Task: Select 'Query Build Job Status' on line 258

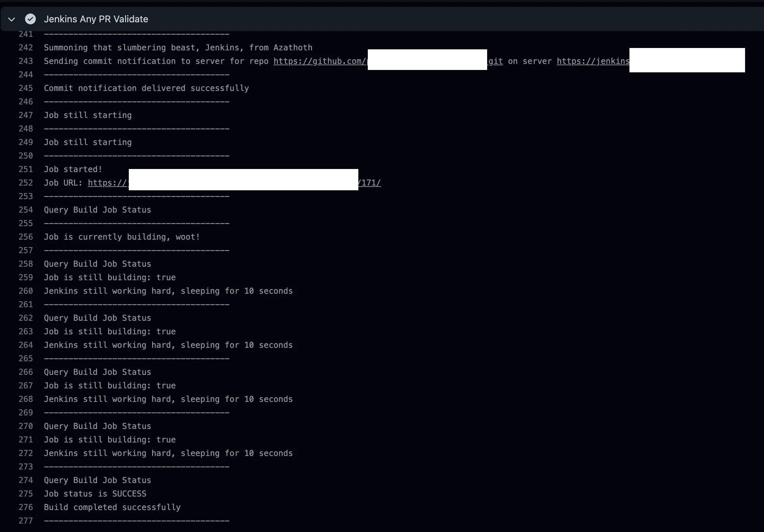Action: click(97, 264)
